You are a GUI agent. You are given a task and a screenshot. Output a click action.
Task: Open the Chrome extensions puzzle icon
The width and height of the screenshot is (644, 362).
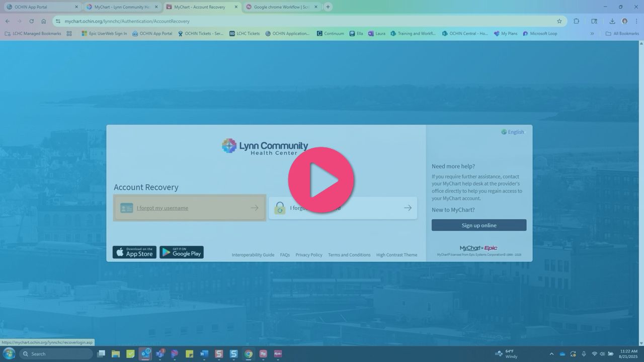(x=577, y=21)
